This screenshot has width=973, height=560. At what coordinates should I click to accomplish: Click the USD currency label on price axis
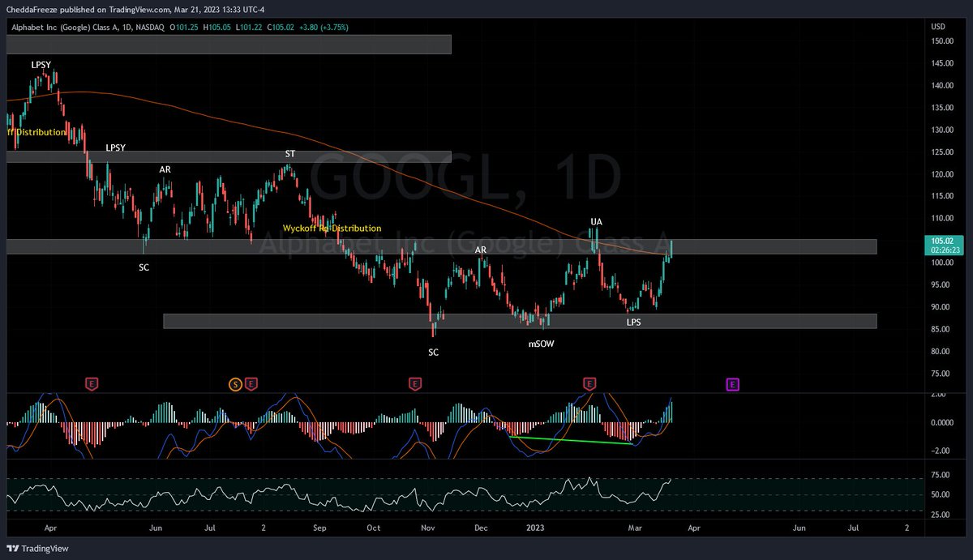click(940, 25)
